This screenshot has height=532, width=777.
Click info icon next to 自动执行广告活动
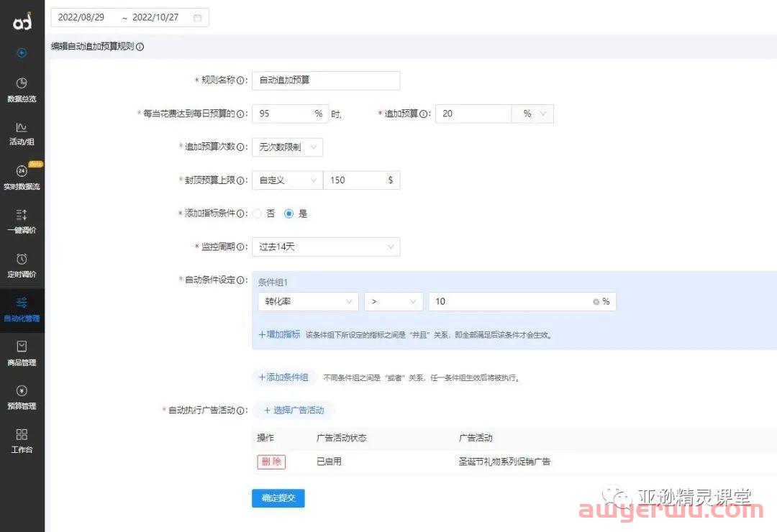(x=240, y=411)
